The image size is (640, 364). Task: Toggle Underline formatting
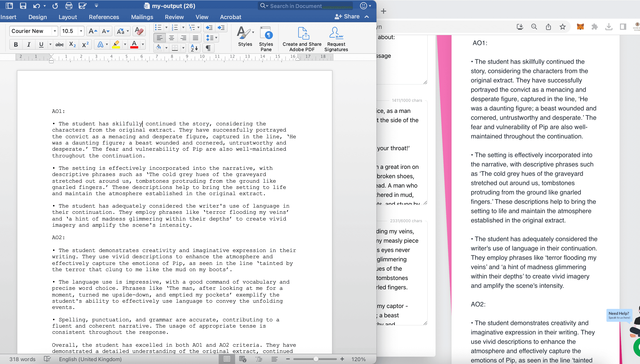(41, 44)
